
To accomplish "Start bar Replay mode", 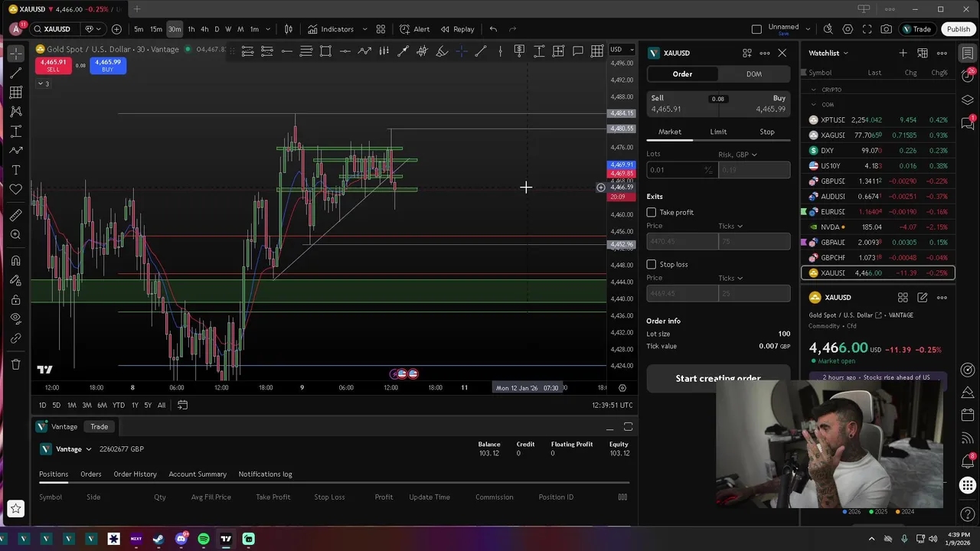I will [x=457, y=29].
